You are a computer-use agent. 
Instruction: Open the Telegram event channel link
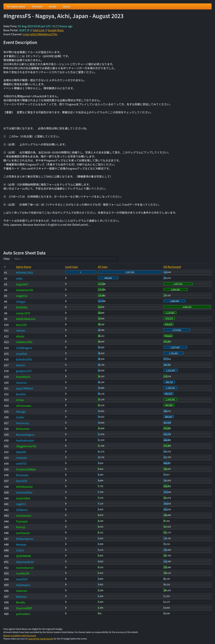(40, 34)
